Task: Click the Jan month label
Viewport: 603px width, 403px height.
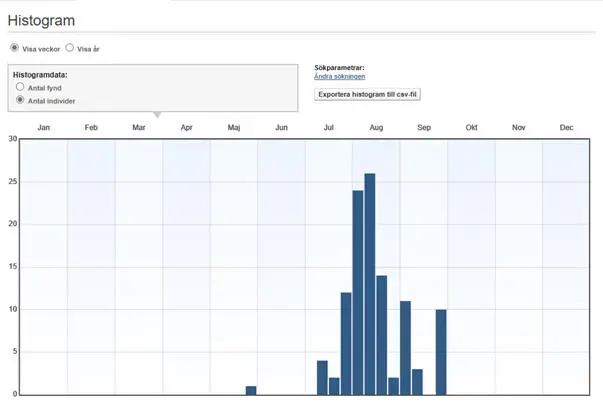Action: (x=43, y=128)
